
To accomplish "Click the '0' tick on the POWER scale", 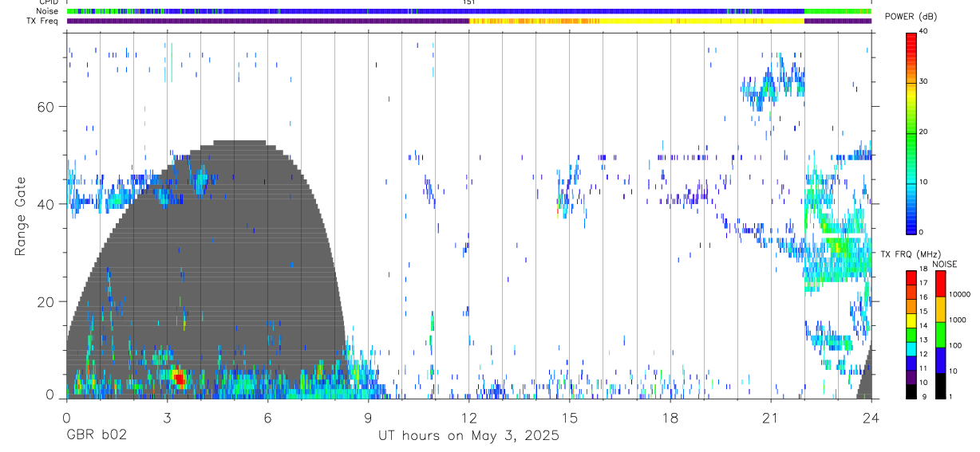I will click(x=922, y=232).
